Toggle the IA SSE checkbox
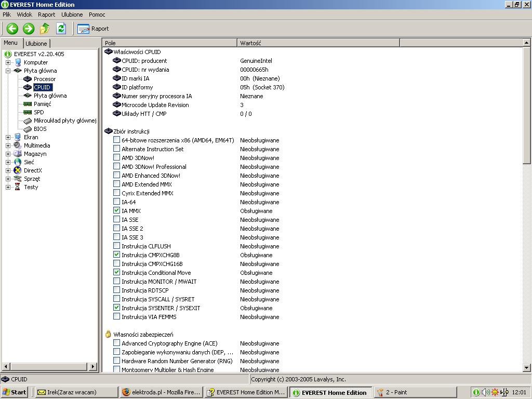The image size is (532, 399). pos(116,219)
